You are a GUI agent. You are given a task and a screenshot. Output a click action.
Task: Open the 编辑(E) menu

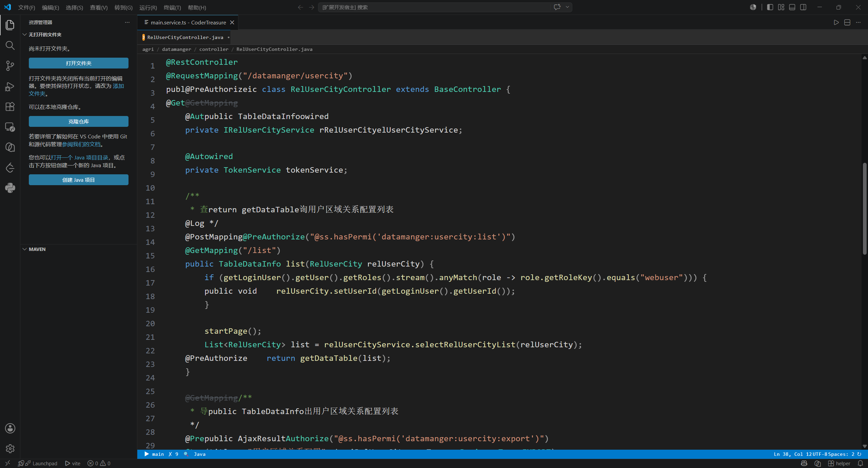point(50,7)
